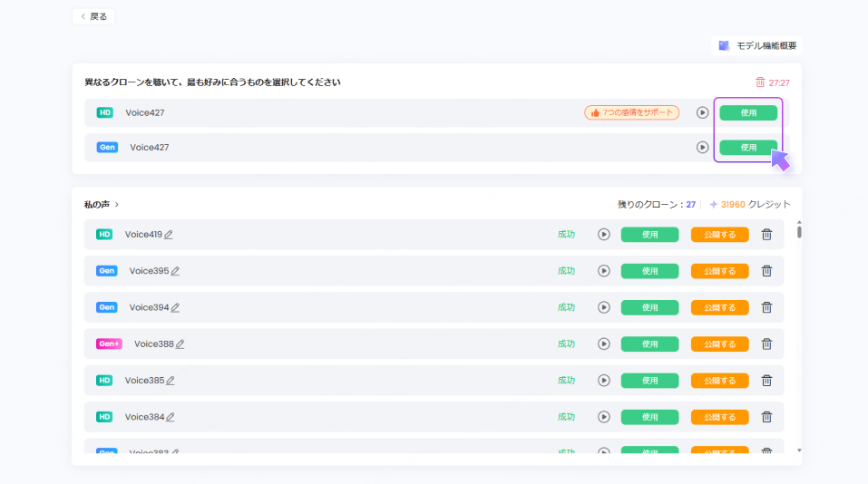Image resolution: width=868 pixels, height=484 pixels.
Task: Click the edit pencil beside Voice388
Action: click(180, 344)
